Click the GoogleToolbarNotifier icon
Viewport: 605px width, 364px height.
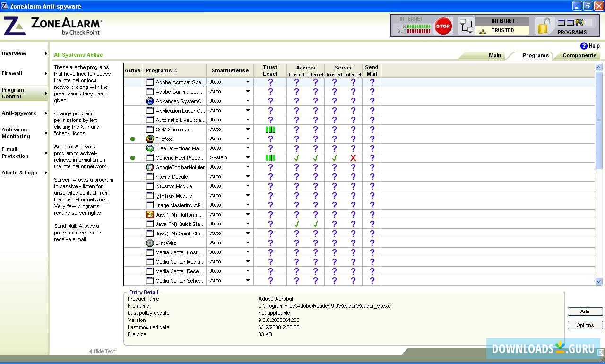(150, 167)
